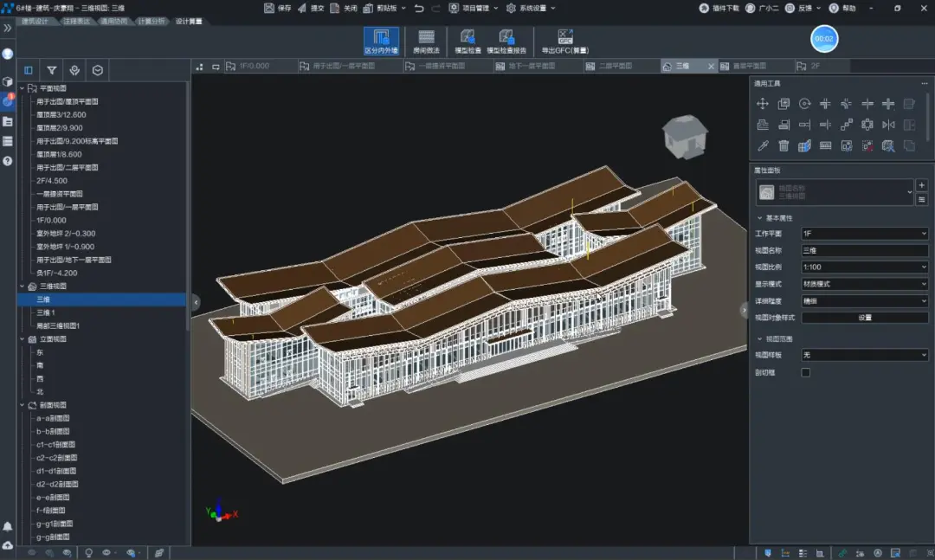Click the 设置 button for 视图对象样式
The image size is (935, 560).
pyautogui.click(x=865, y=318)
